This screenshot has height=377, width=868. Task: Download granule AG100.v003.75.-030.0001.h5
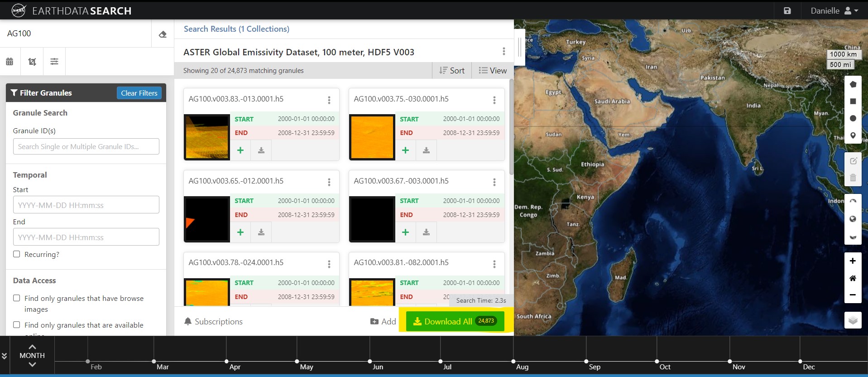point(426,150)
